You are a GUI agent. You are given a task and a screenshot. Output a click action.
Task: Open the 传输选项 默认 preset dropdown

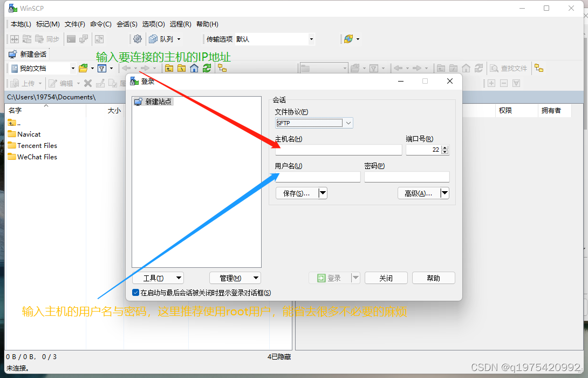pos(311,39)
